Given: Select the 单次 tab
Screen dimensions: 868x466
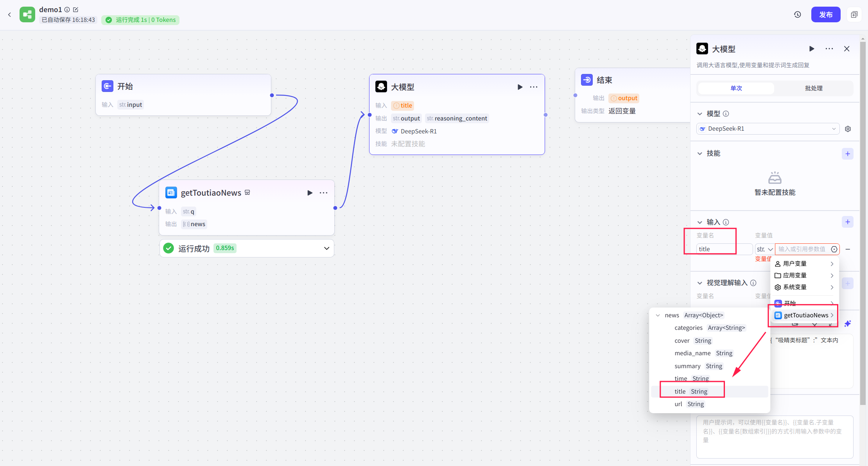Looking at the screenshot, I should coord(736,88).
